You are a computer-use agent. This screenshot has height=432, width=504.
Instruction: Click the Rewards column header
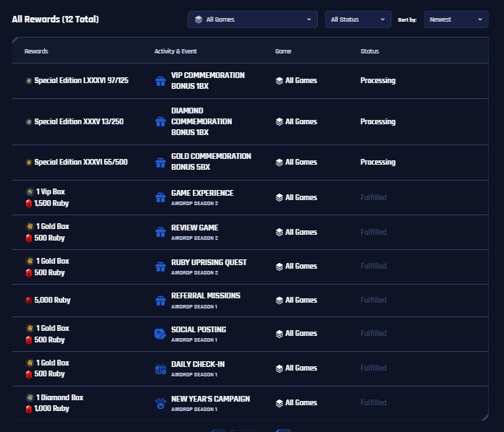[36, 51]
